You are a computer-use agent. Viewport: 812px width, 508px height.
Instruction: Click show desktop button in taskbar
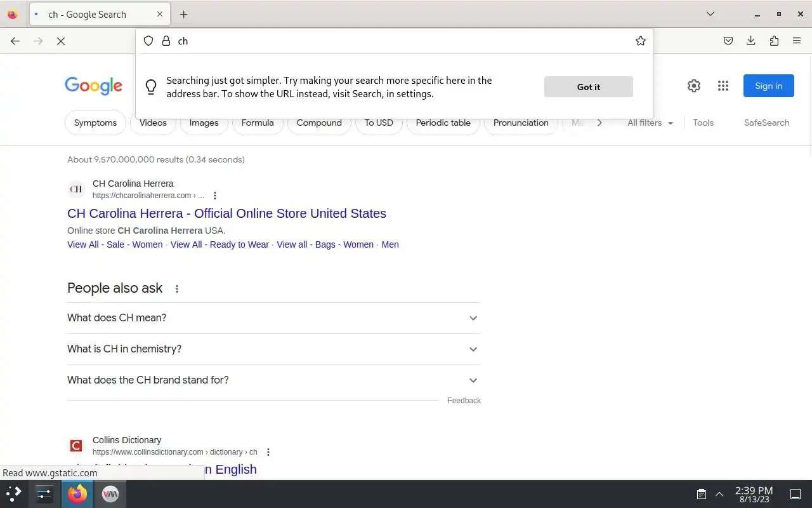point(796,494)
